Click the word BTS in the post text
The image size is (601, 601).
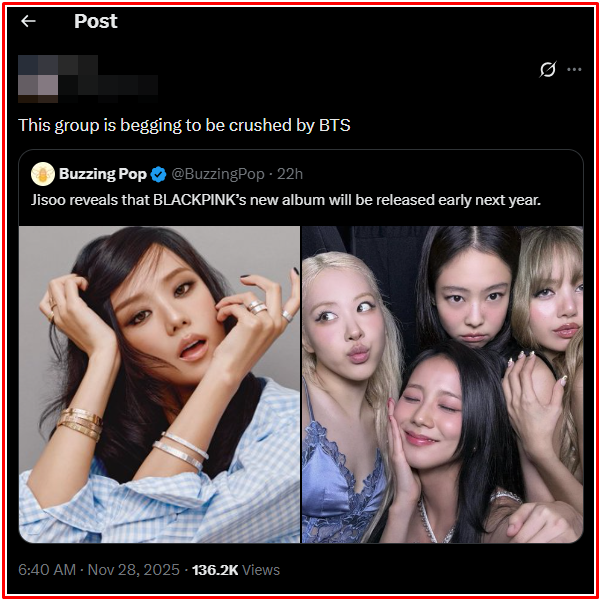pyautogui.click(x=335, y=125)
